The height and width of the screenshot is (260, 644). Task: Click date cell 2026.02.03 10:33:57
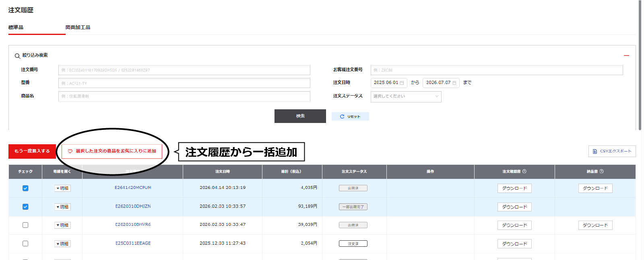click(x=223, y=206)
